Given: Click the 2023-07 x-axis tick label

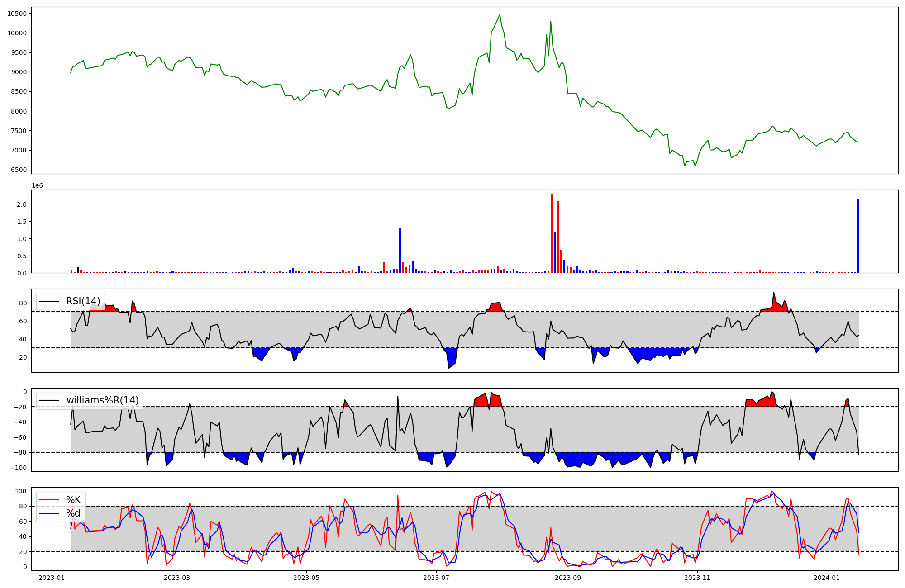Looking at the screenshot, I should click(437, 578).
